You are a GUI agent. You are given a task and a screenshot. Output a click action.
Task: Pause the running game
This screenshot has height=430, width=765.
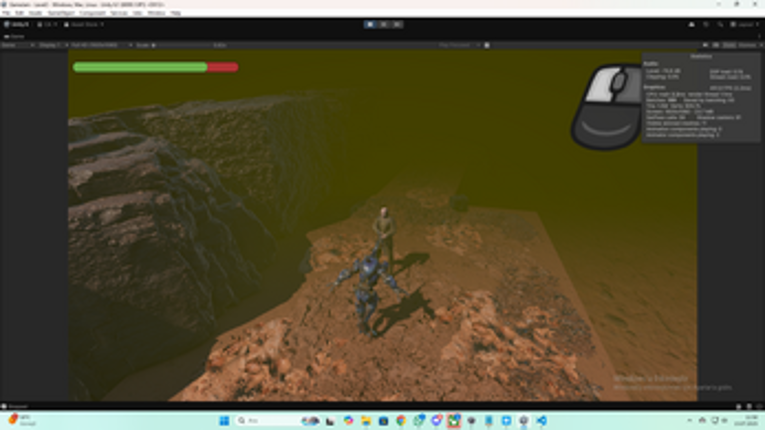(x=383, y=24)
